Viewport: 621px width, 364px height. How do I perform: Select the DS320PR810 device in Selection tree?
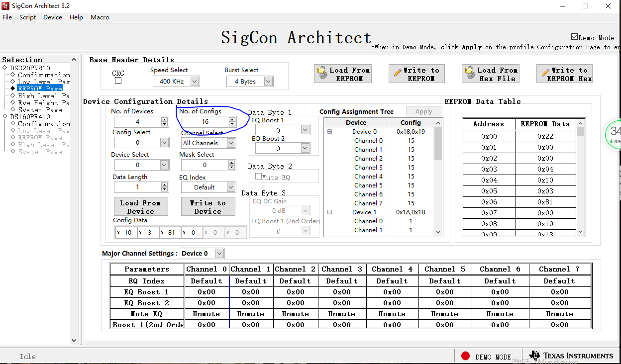[x=30, y=68]
